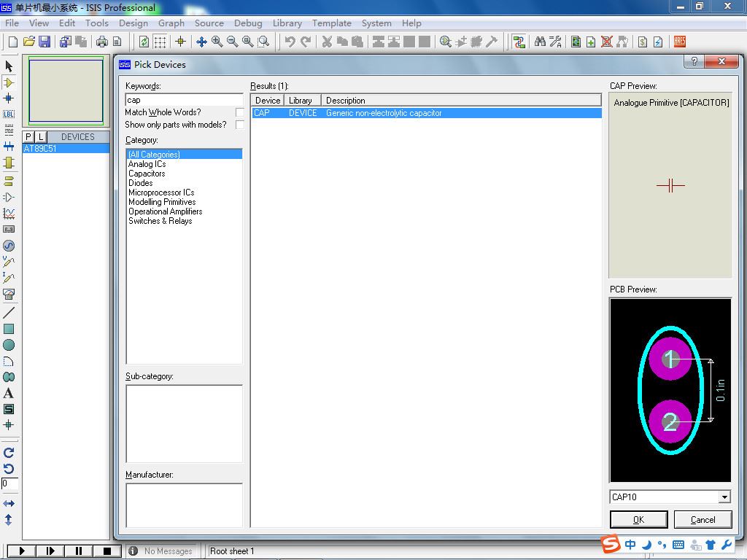Select the Subcircuit Mode tool
The image size is (747, 560).
(9, 163)
